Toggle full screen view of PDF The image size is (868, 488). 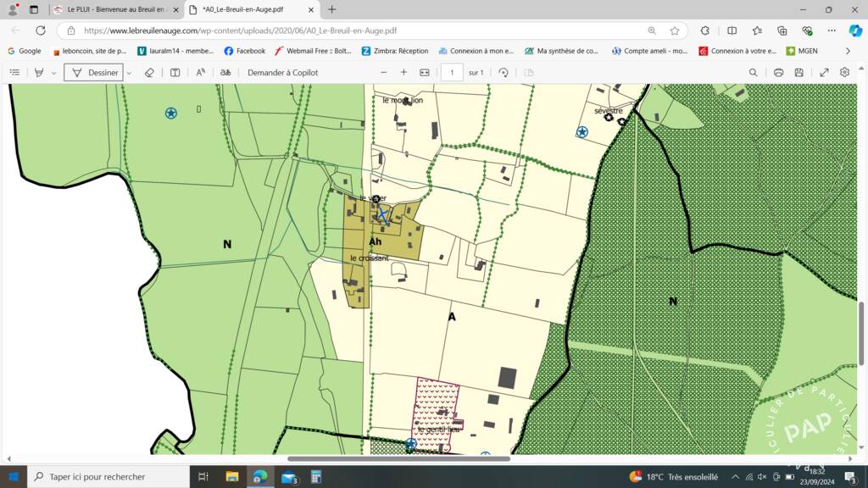[824, 73]
